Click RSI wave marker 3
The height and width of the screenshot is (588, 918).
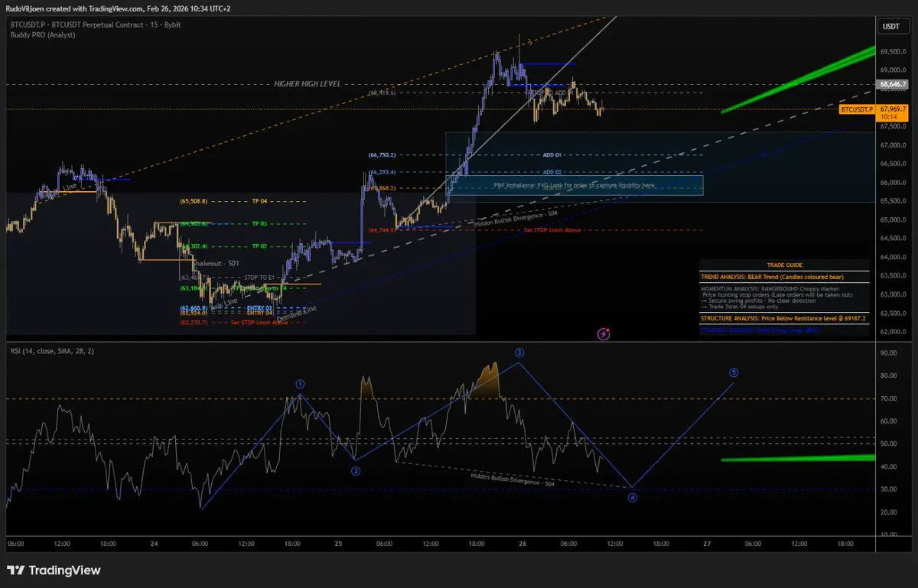pyautogui.click(x=519, y=352)
